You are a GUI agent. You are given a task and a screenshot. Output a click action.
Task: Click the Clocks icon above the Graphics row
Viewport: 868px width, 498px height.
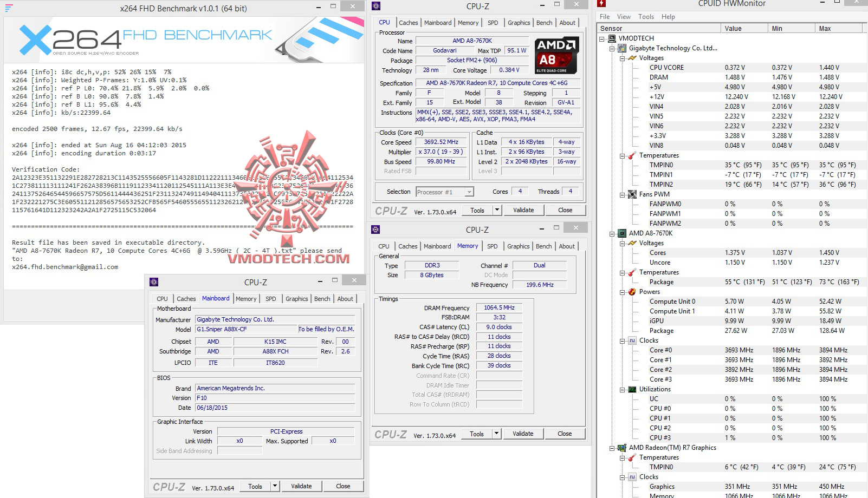pyautogui.click(x=632, y=477)
